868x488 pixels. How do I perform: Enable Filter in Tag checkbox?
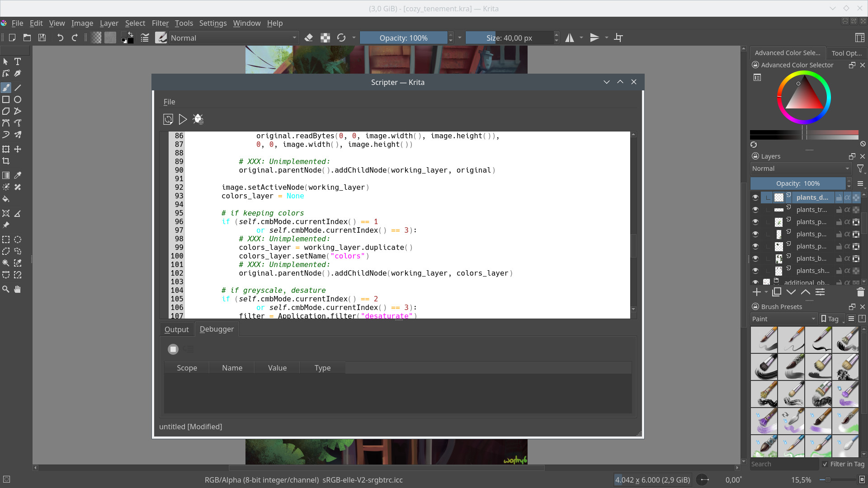click(x=826, y=464)
